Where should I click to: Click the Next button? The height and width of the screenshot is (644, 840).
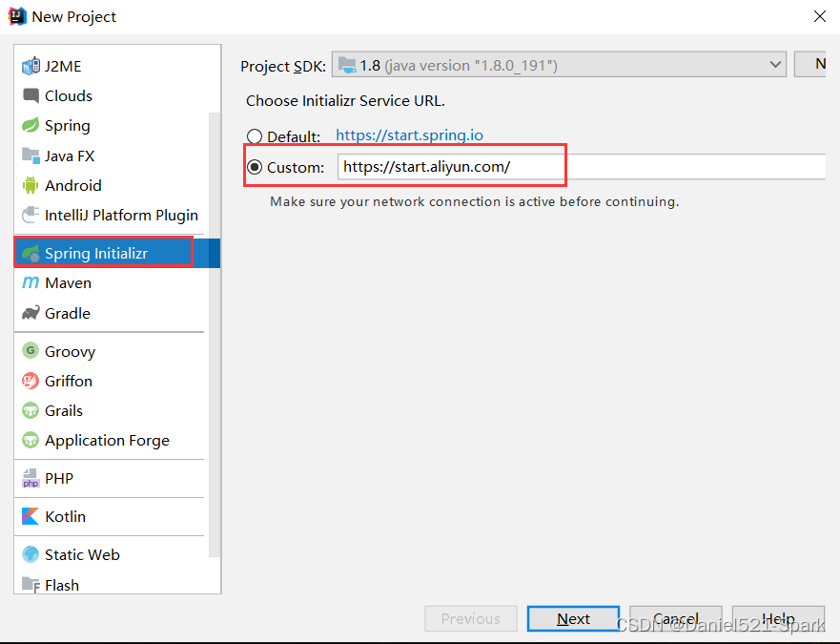(x=573, y=619)
